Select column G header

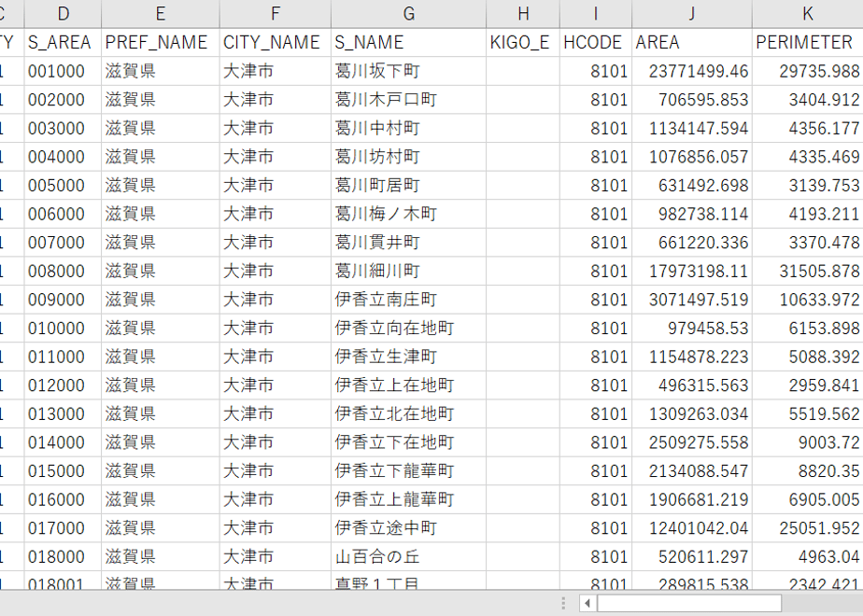coord(408,14)
